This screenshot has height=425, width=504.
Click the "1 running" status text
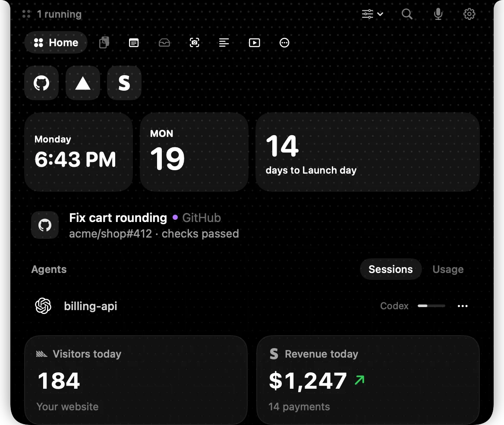pos(60,14)
